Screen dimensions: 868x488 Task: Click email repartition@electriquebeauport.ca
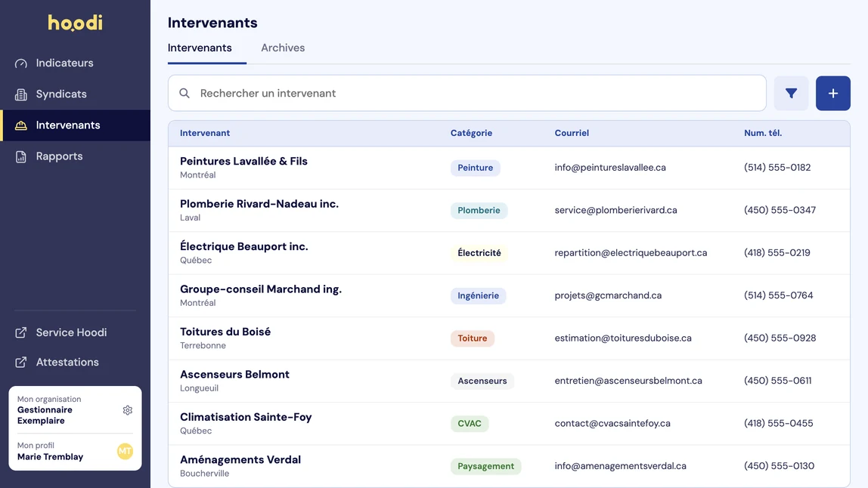631,253
